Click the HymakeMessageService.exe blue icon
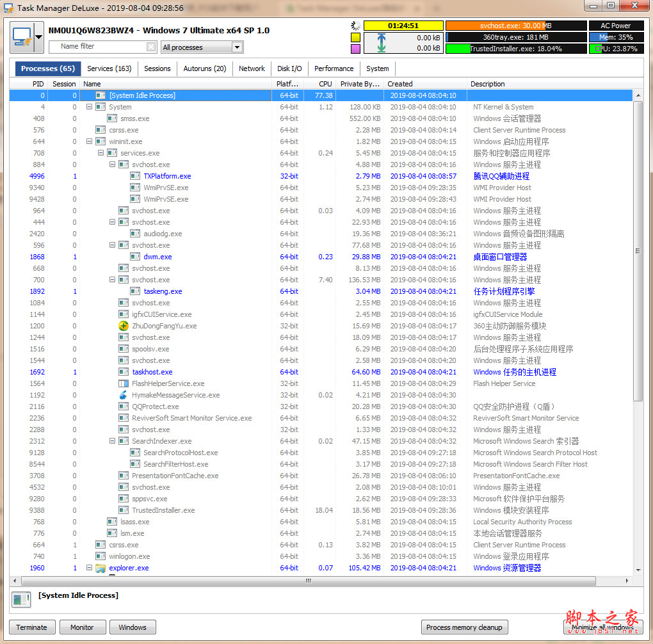The height and width of the screenshot is (644, 653). 124,395
